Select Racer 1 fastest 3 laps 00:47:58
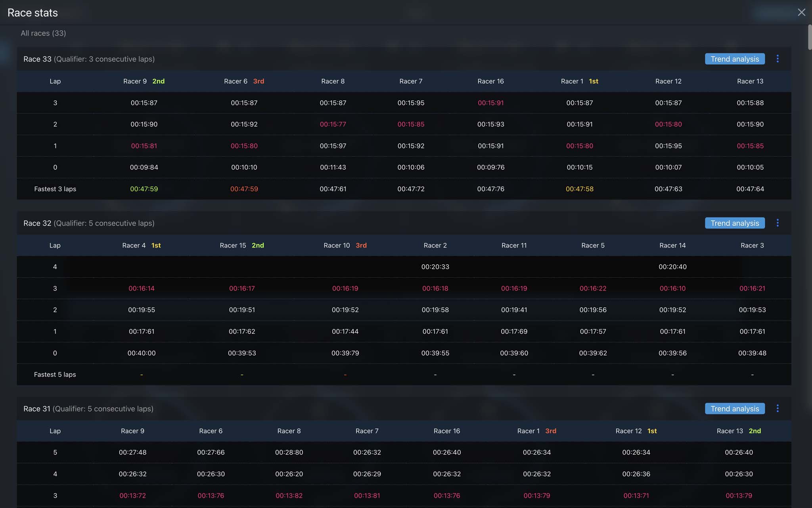 click(x=579, y=189)
